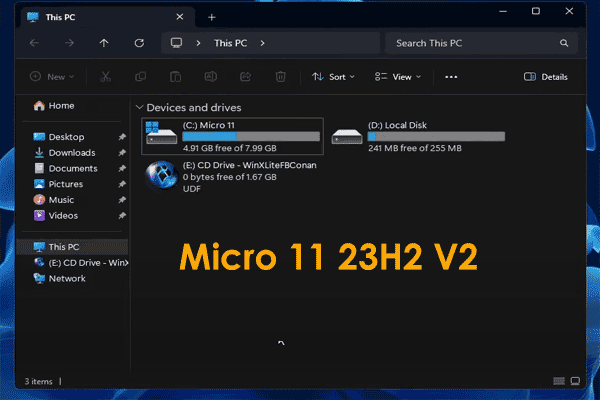
Task: Switch to large thumbnails view icon
Action: tap(575, 381)
